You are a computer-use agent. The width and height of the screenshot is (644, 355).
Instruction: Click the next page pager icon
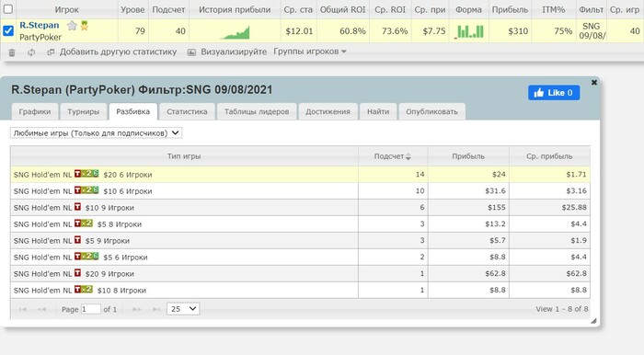click(x=137, y=309)
